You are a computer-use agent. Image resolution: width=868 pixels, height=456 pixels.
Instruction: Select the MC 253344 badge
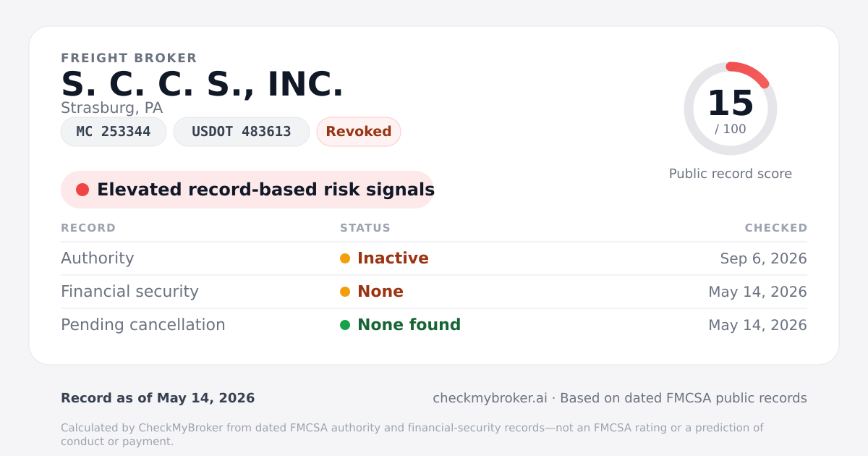[x=114, y=132]
